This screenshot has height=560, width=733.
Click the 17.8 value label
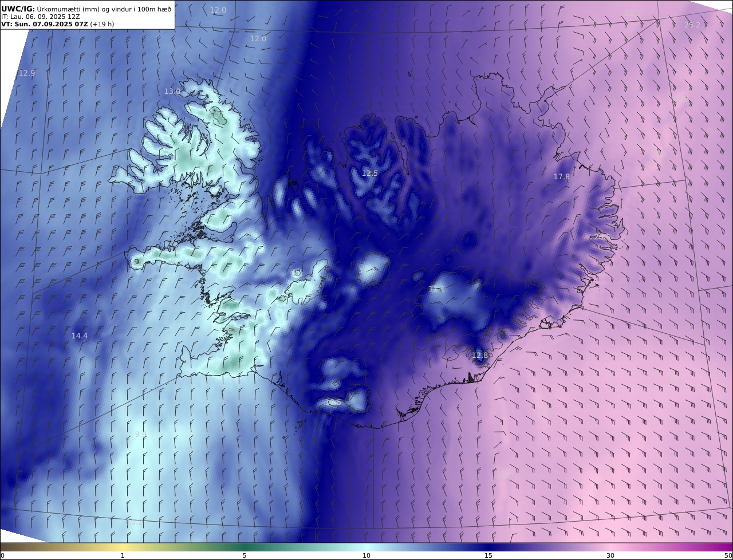click(562, 177)
